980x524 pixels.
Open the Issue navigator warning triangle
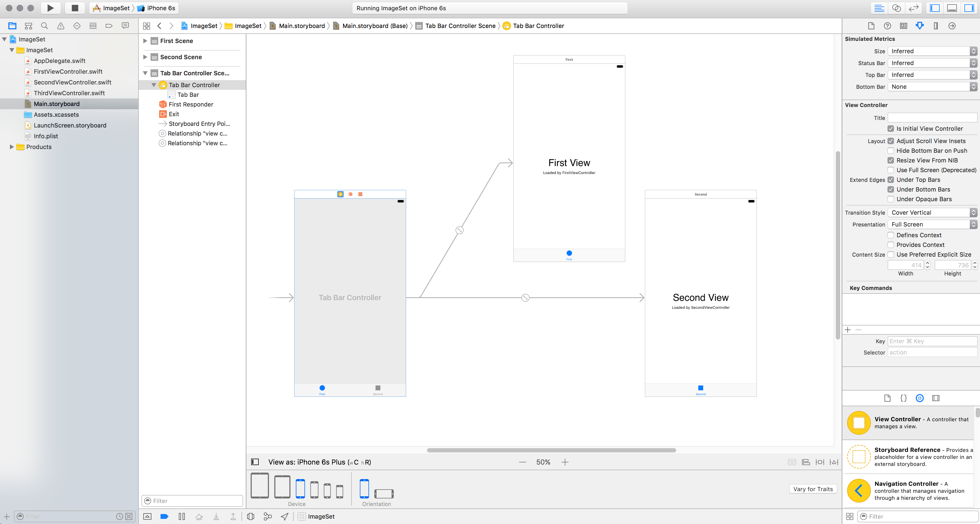coord(61,26)
